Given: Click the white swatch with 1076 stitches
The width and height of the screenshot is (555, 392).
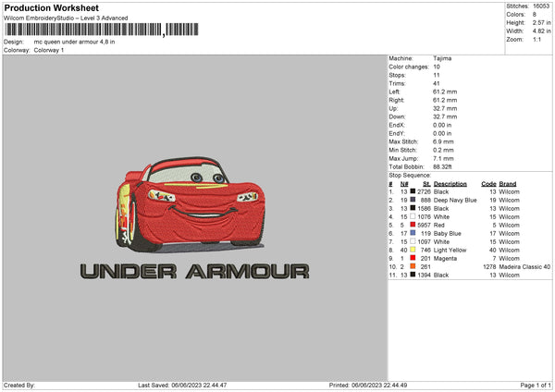Looking at the screenshot, I should click(x=413, y=216).
